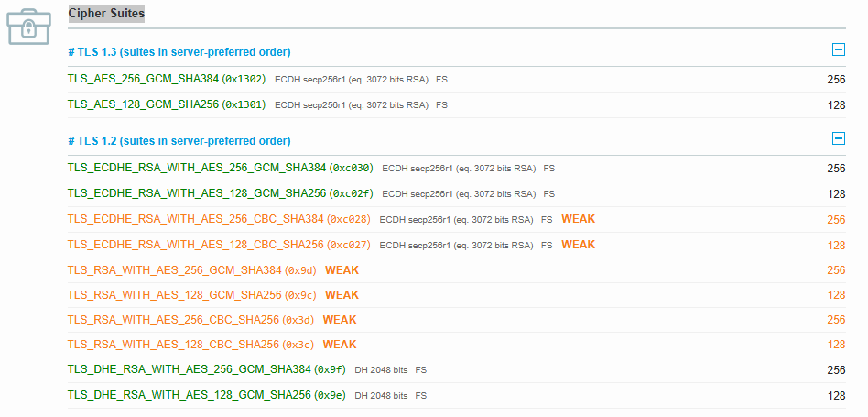
Task: Click WEAK label on the 0x3c row
Action: [x=340, y=345]
